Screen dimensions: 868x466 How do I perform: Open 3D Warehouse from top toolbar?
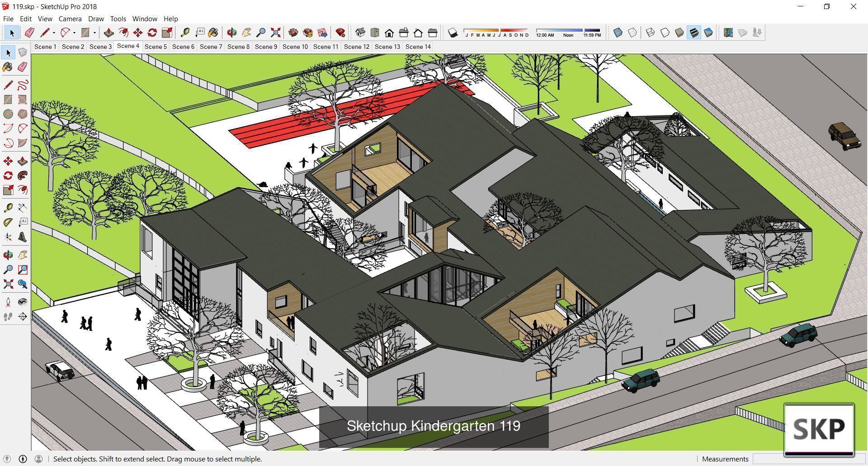tap(293, 33)
